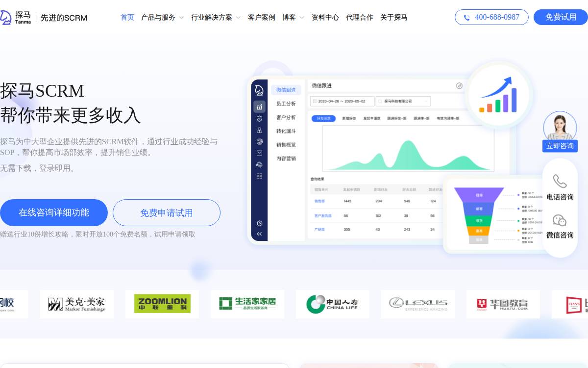Click 微信咨询 label in floating panel

(560, 235)
